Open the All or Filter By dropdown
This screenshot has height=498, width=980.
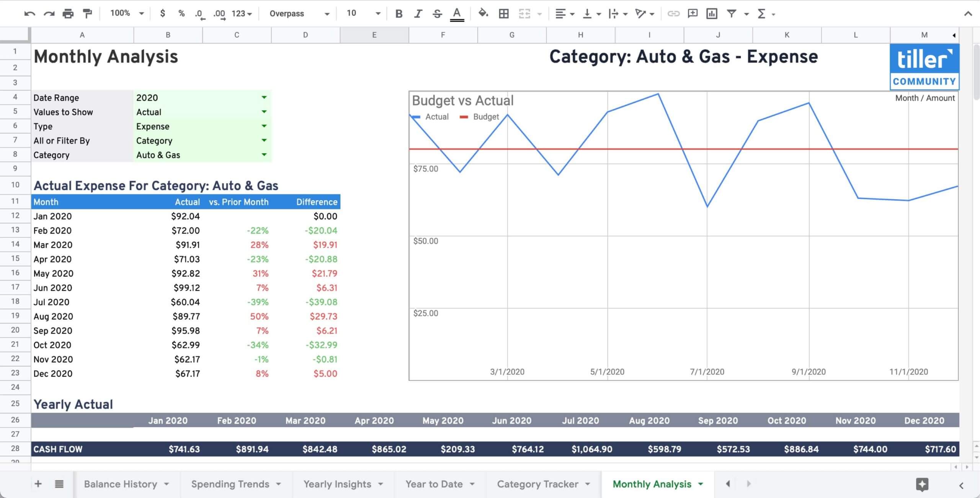click(x=264, y=140)
